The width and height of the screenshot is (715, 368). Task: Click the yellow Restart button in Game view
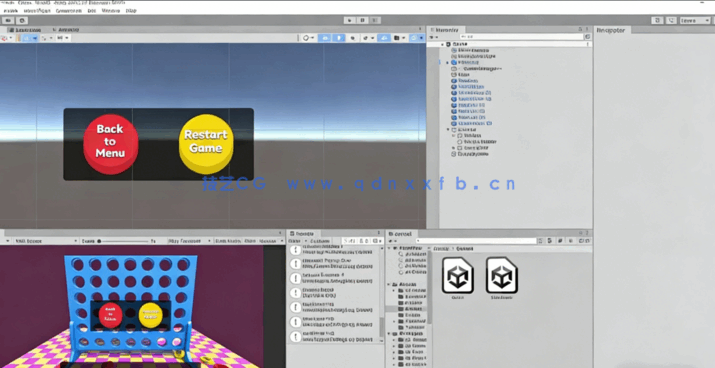pyautogui.click(x=150, y=315)
